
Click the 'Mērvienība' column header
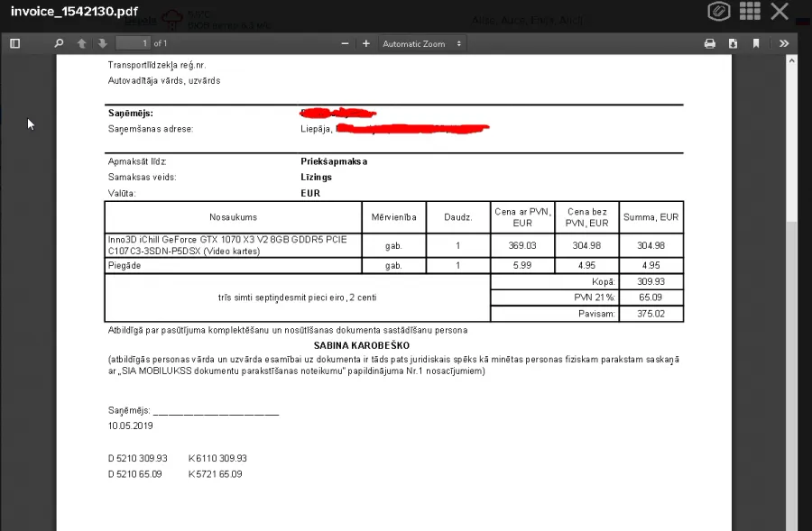click(393, 217)
